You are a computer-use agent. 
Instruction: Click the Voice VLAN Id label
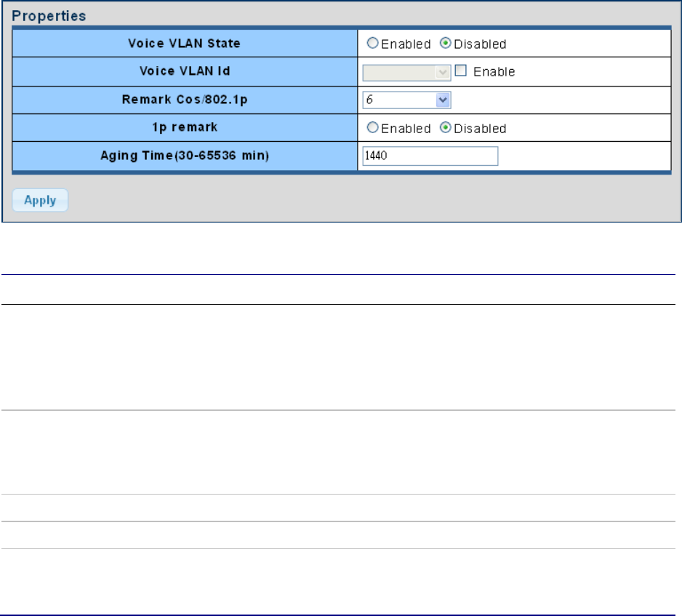click(185, 71)
